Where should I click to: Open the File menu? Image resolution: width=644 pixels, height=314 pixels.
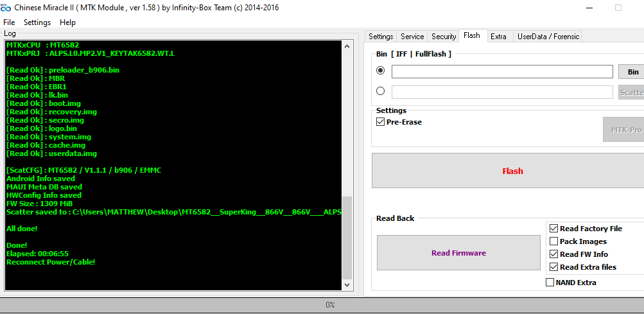tap(9, 22)
